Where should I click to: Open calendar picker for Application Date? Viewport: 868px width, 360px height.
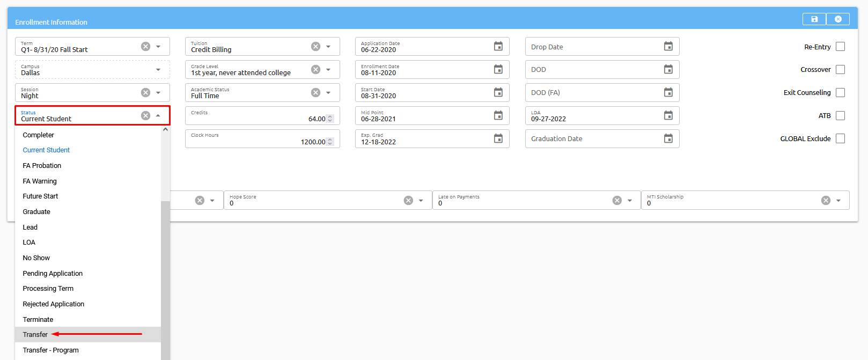[x=498, y=47]
